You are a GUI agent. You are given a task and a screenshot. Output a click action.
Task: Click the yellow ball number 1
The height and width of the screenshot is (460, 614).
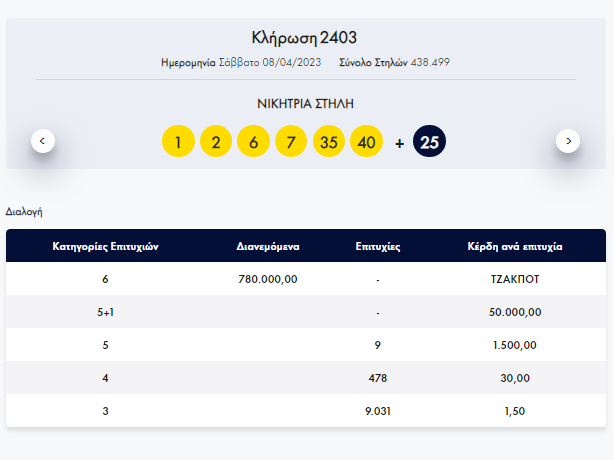point(178,141)
